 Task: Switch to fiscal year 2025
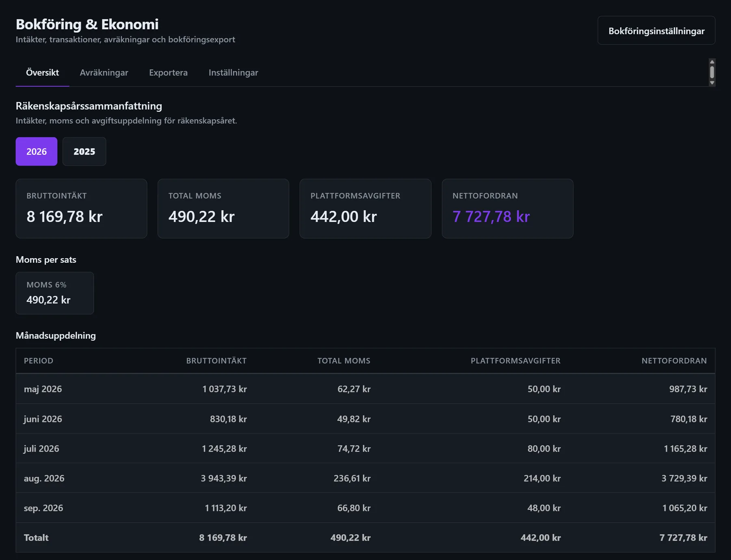(x=84, y=151)
